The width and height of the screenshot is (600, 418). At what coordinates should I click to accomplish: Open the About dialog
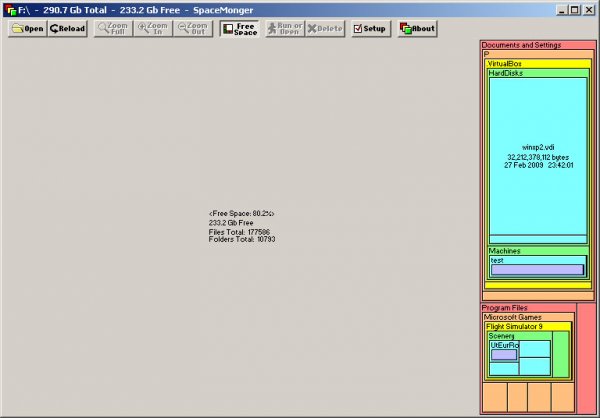417,29
